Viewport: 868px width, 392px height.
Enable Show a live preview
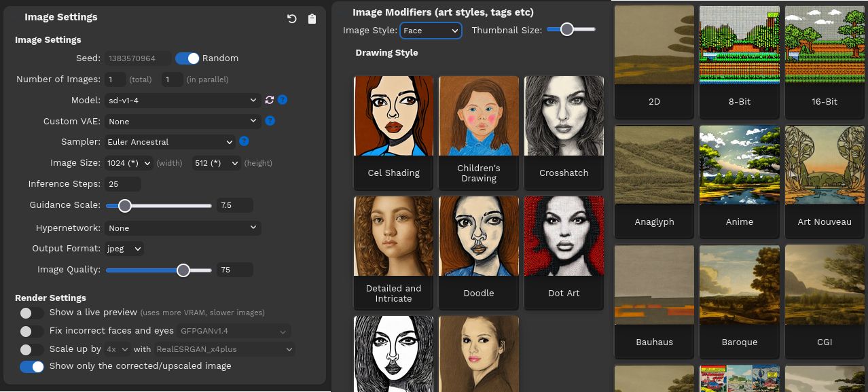click(x=32, y=313)
